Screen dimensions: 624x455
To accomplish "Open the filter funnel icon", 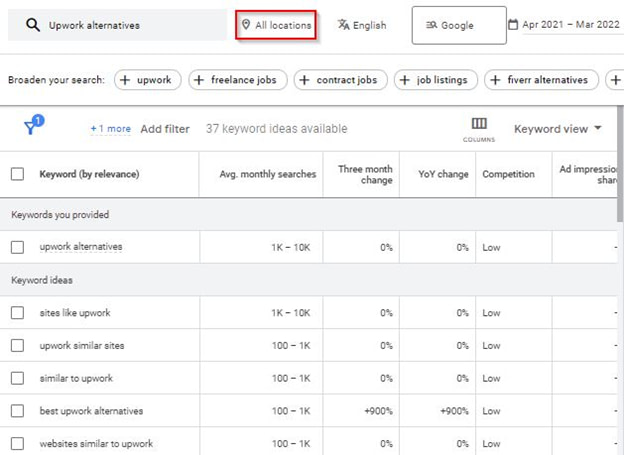I will (x=33, y=127).
